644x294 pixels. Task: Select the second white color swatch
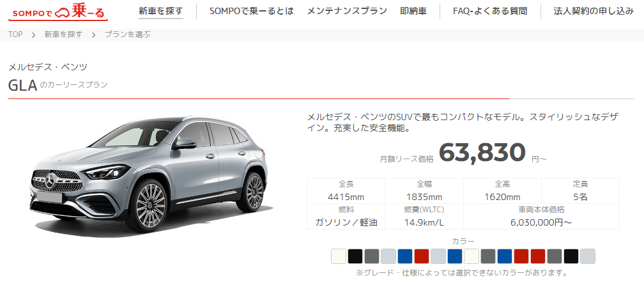tap(471, 256)
